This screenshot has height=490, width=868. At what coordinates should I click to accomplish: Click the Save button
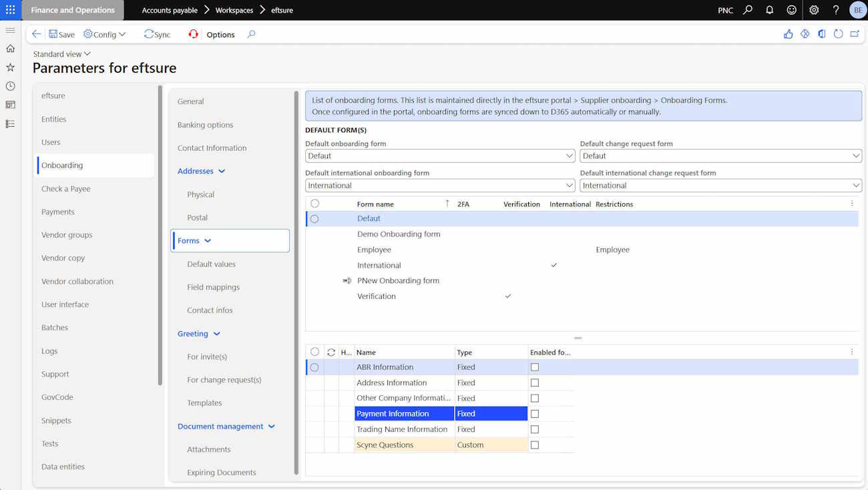pos(61,34)
